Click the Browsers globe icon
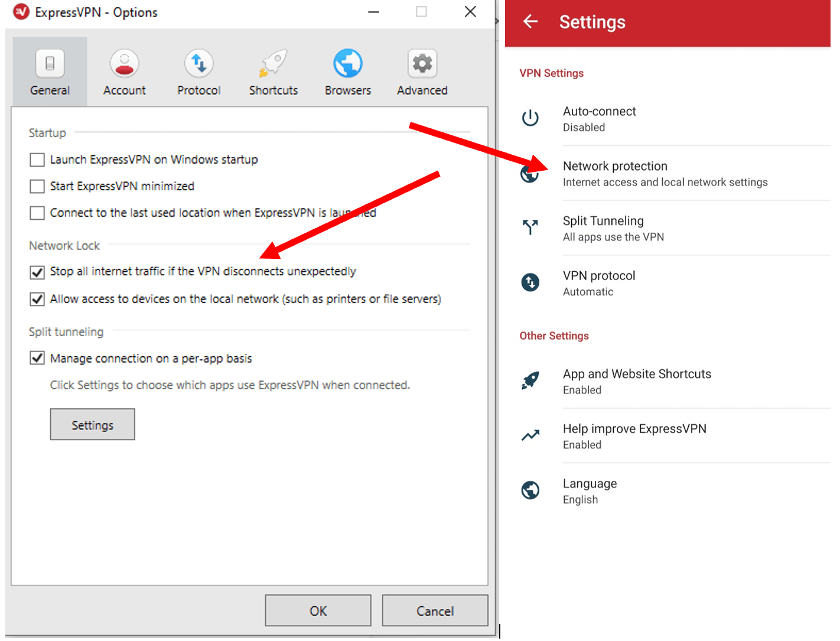 pos(348,63)
